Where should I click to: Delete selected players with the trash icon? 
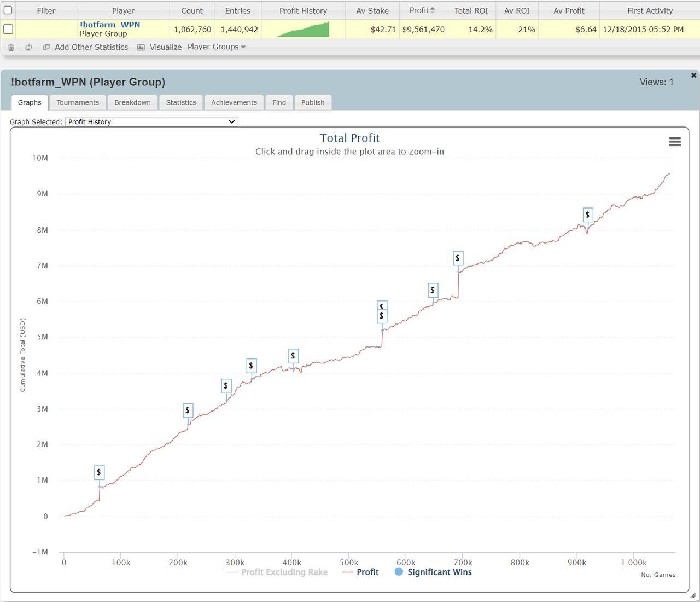11,48
